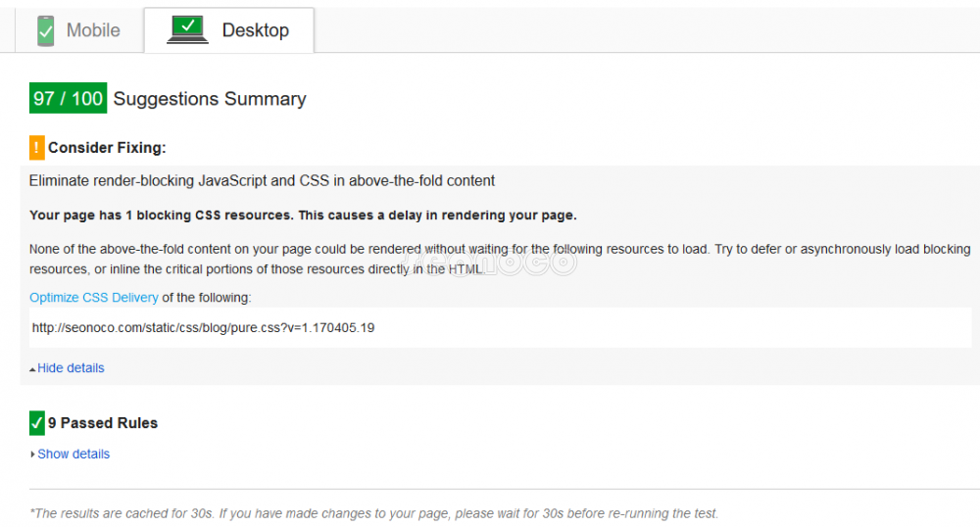This screenshot has height=527, width=980.
Task: Click the Suggestions Summary heading
Action: pyautogui.click(x=210, y=99)
